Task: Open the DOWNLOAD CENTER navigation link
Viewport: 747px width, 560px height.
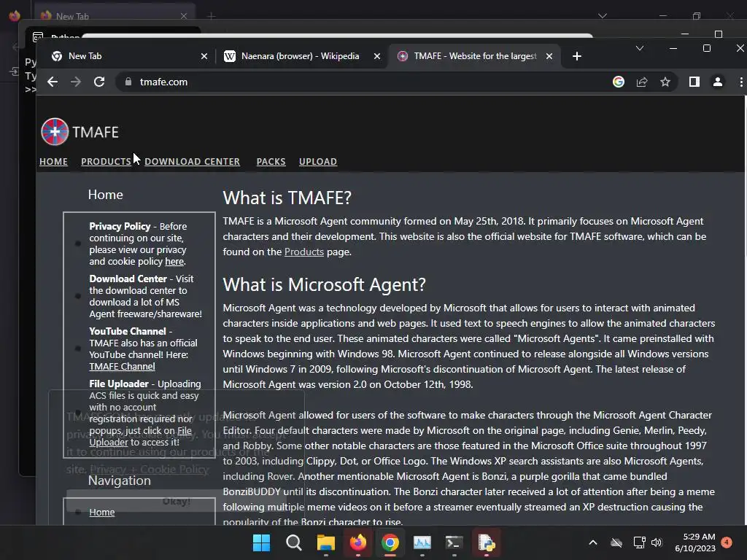Action: [192, 161]
